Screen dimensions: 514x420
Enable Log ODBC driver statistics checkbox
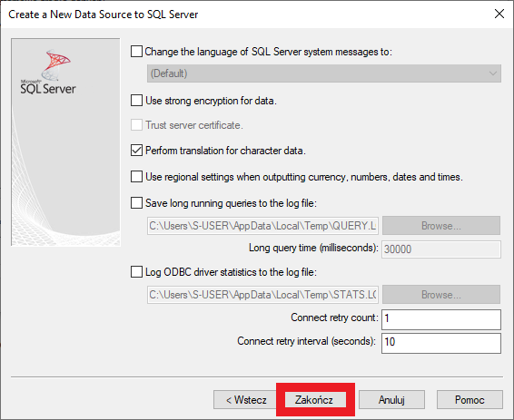coord(136,272)
